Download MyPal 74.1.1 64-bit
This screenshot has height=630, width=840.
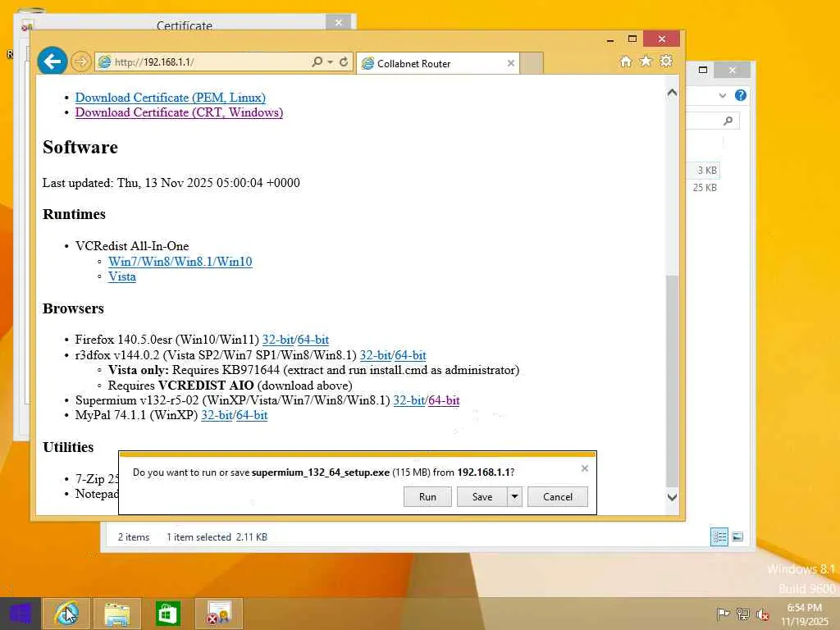tap(252, 415)
